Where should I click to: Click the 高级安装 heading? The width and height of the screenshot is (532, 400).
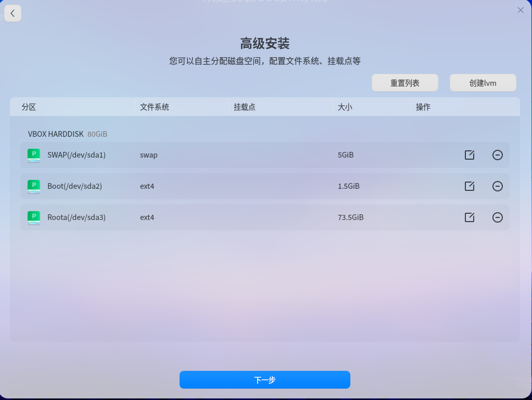(x=264, y=43)
